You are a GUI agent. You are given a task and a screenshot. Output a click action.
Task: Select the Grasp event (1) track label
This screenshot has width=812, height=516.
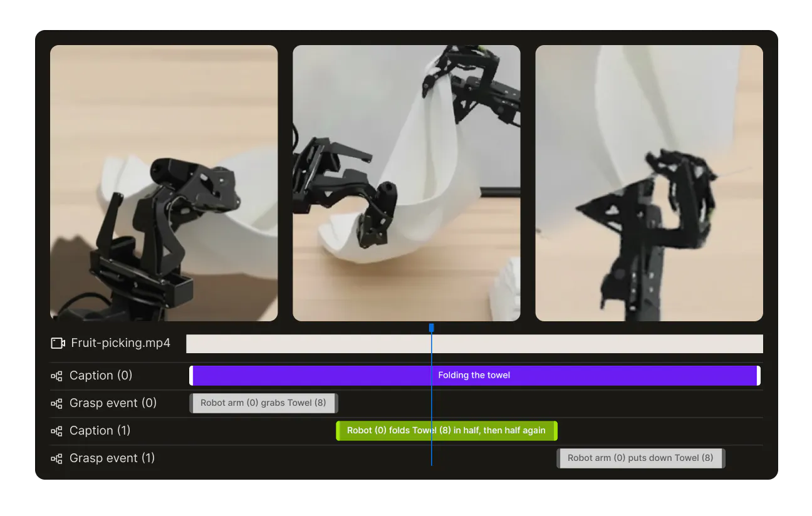[x=112, y=458]
